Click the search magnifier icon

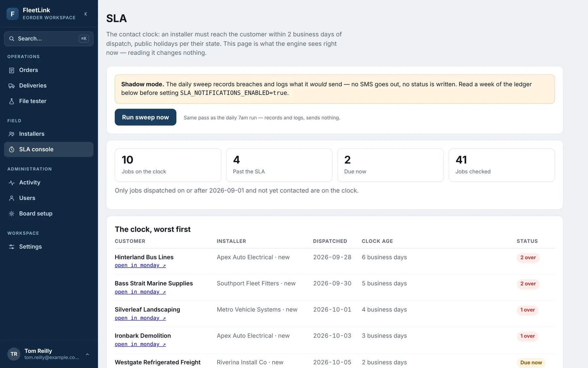pyautogui.click(x=12, y=39)
